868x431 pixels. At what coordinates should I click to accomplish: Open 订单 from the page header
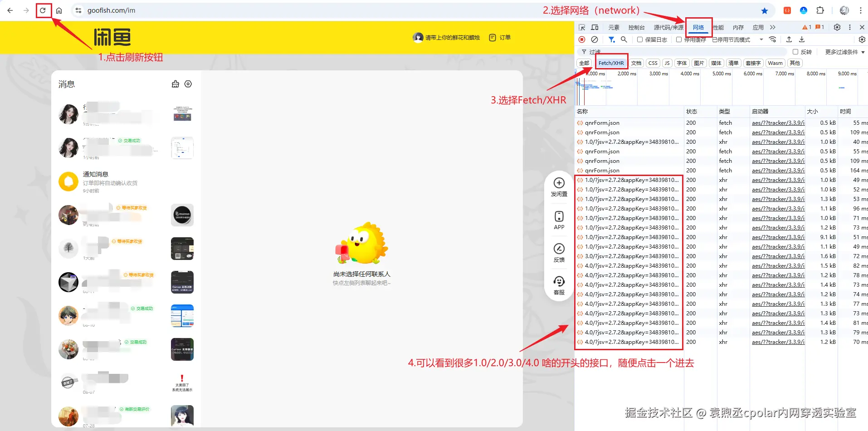coord(500,38)
